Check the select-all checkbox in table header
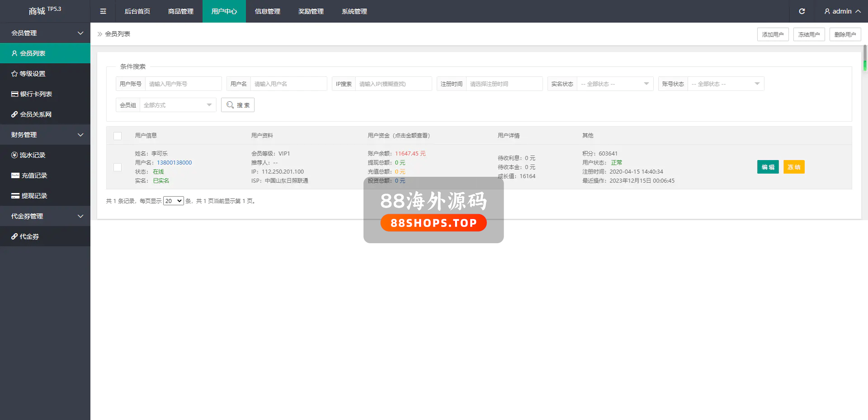868x420 pixels. coord(118,136)
